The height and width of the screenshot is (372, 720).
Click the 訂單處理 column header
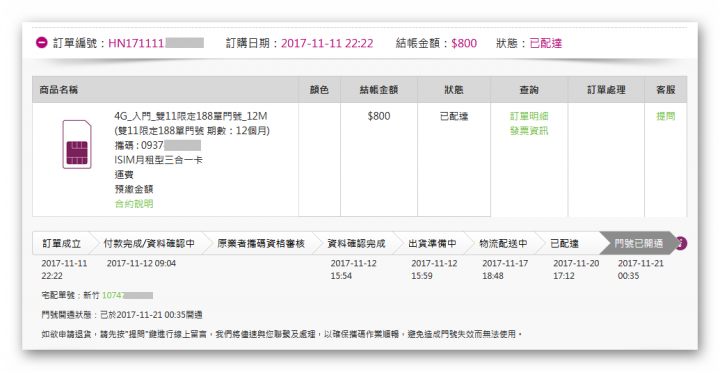pyautogui.click(x=606, y=90)
